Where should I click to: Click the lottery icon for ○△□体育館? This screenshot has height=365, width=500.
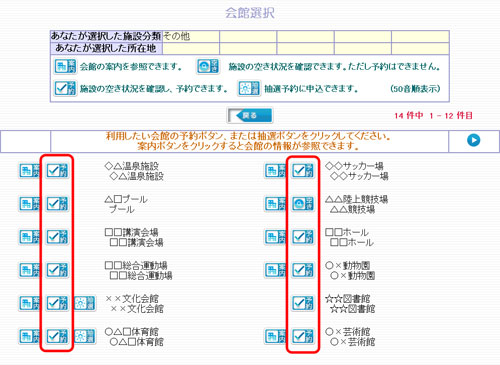tap(84, 336)
